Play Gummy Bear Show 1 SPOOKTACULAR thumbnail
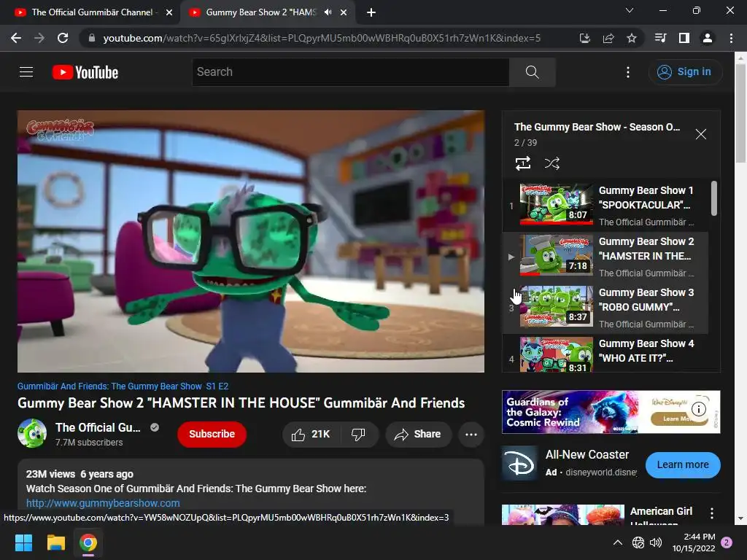Image resolution: width=747 pixels, height=560 pixels. pos(556,204)
